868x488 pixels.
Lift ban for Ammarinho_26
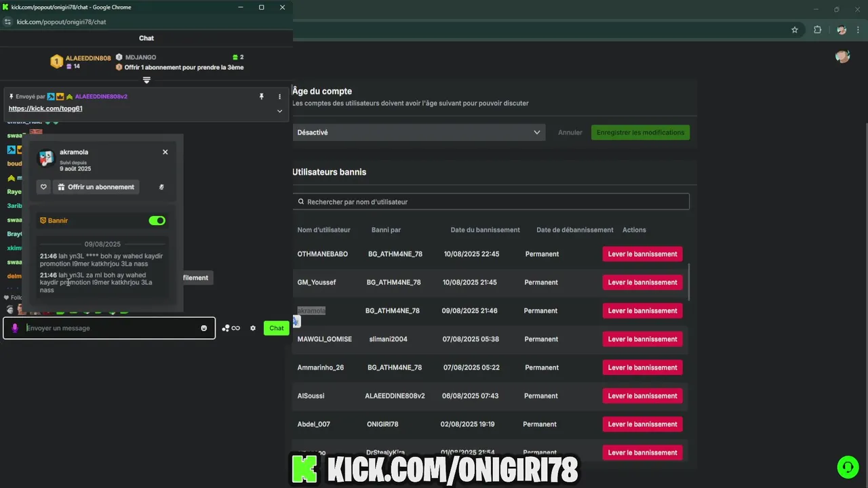pyautogui.click(x=642, y=367)
